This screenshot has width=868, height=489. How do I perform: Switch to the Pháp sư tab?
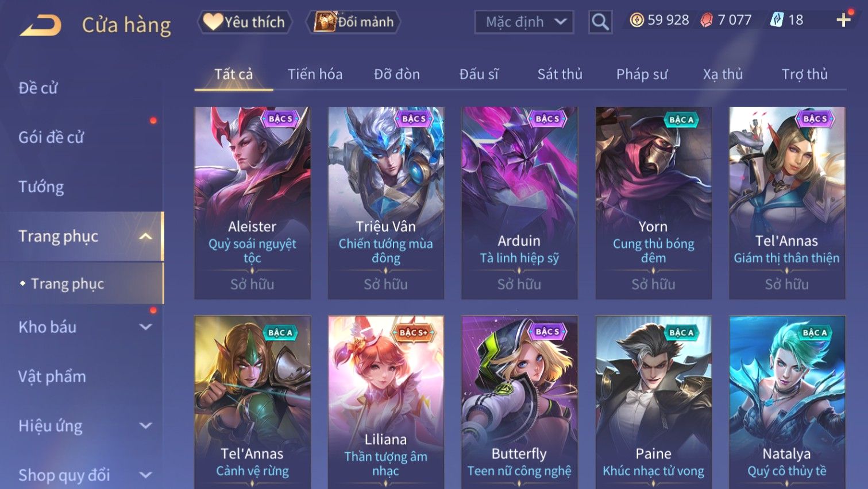click(x=642, y=74)
